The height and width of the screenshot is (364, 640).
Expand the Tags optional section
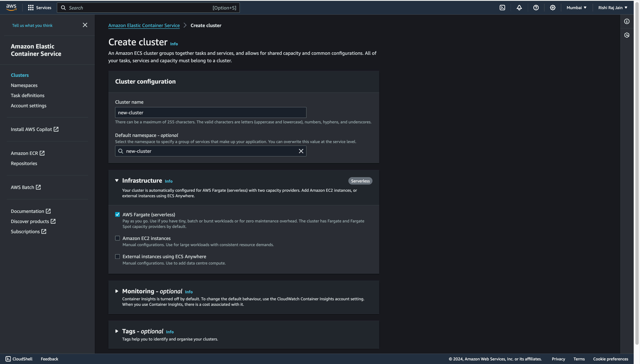(x=116, y=331)
